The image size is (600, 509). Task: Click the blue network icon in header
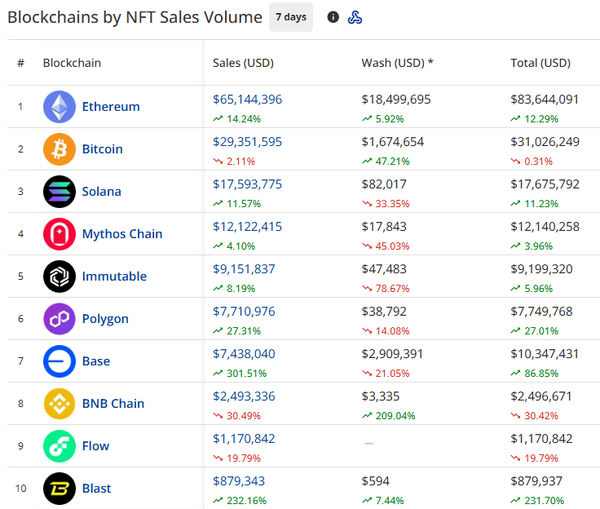pos(354,17)
